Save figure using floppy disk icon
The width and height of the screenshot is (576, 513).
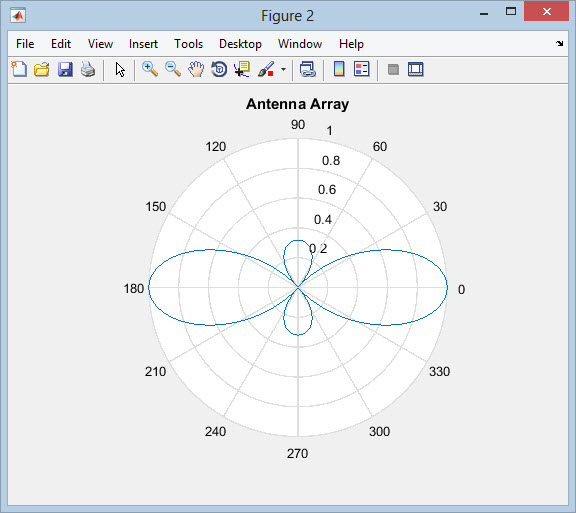point(65,69)
